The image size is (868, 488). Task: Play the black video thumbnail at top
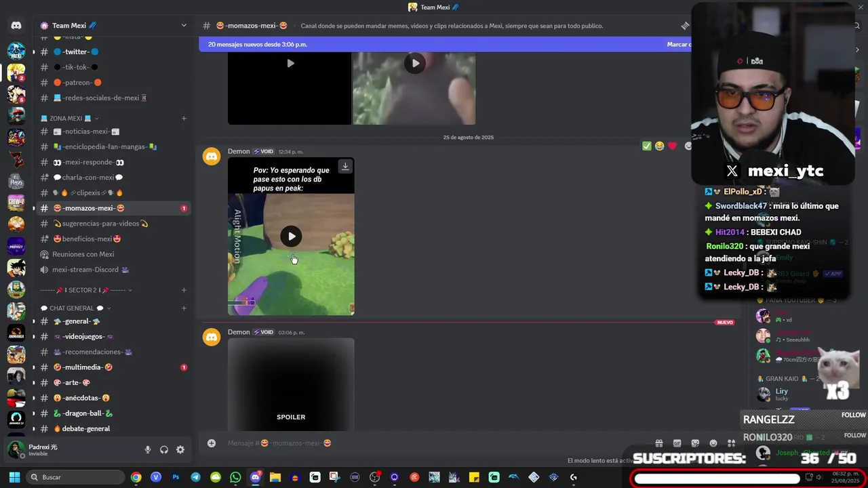[x=290, y=63]
